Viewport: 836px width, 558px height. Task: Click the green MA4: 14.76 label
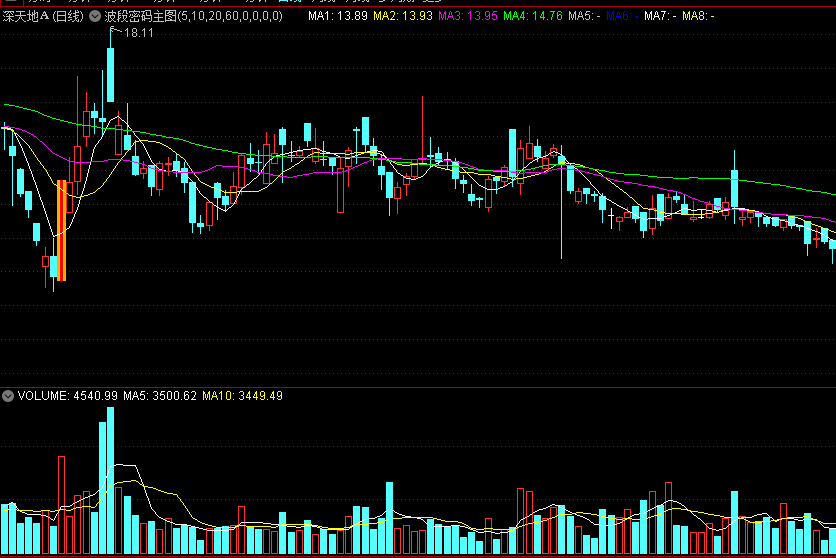(x=533, y=16)
